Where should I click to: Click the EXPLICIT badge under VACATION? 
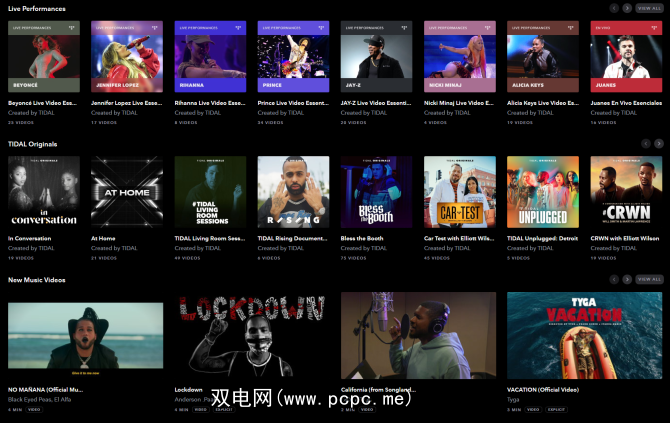pos(556,409)
